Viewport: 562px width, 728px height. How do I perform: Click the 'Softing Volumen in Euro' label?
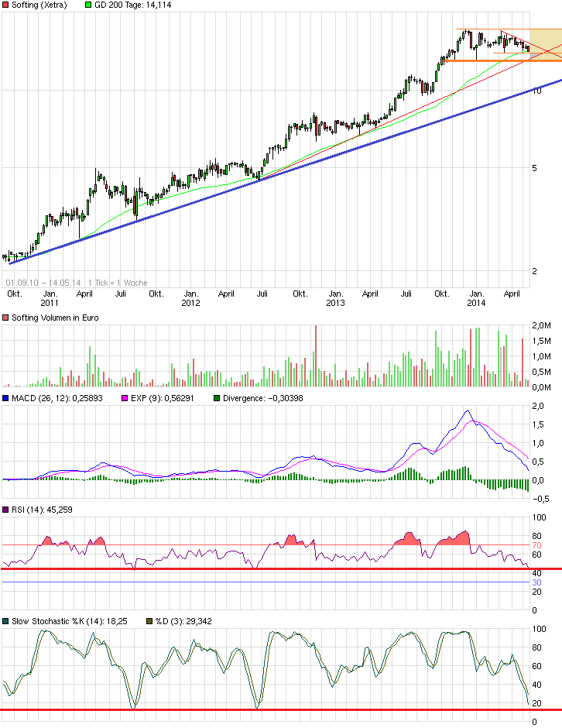click(55, 318)
